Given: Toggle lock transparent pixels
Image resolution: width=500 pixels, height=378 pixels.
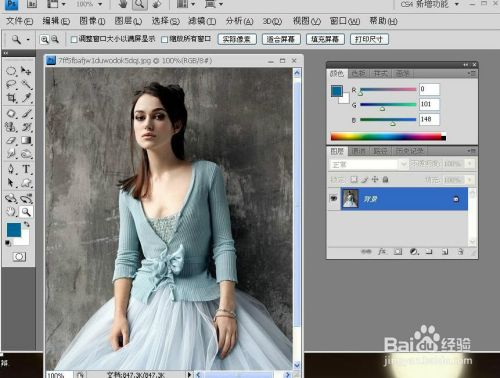Looking at the screenshot, I should (x=354, y=180).
